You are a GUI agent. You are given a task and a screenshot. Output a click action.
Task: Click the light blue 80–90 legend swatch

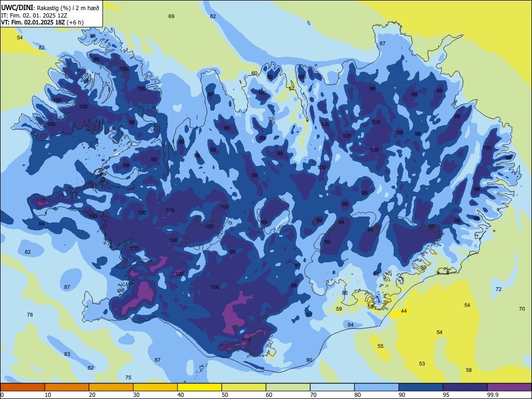click(377, 387)
